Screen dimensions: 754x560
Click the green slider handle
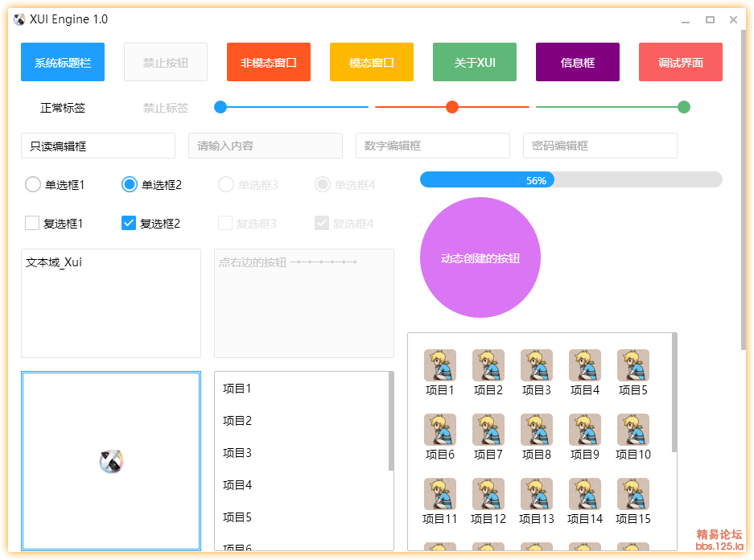[684, 107]
